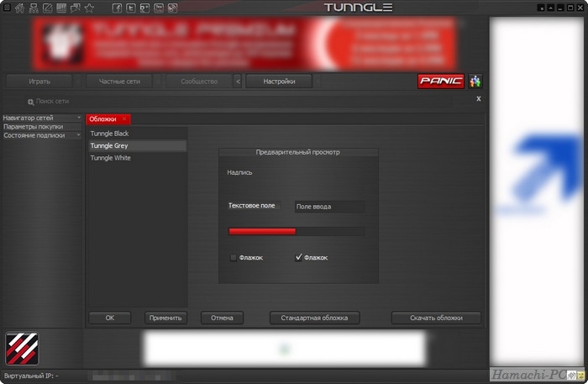Click the speaker icon in status bar
588x384 pixels.
click(572, 375)
